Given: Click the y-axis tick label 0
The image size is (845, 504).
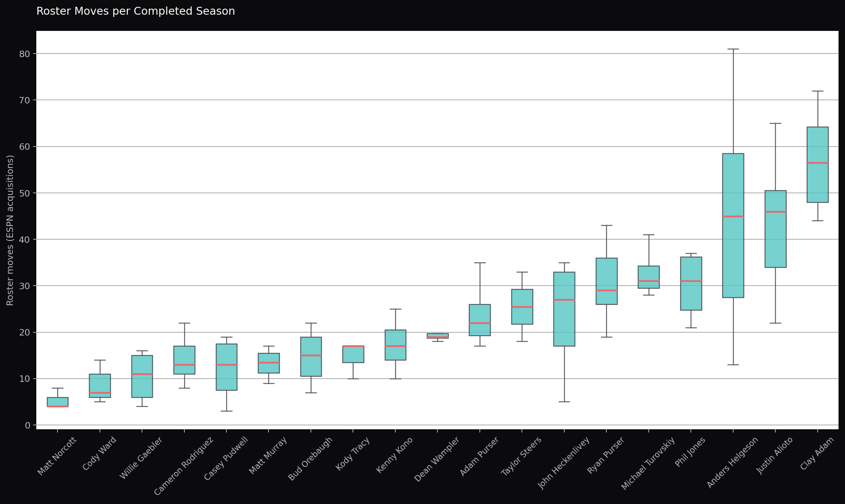Looking at the screenshot, I should (x=28, y=425).
